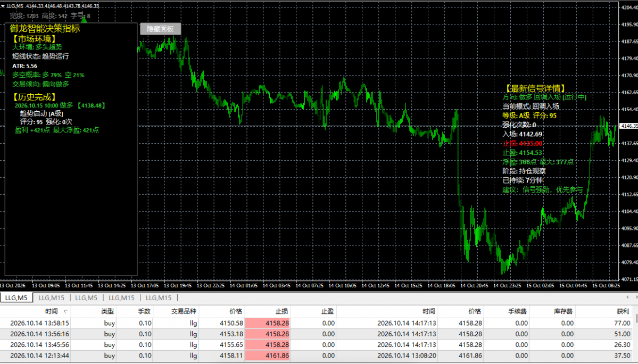
Task: Click the panel title 御龙智能决策指标
Action: pos(45,28)
